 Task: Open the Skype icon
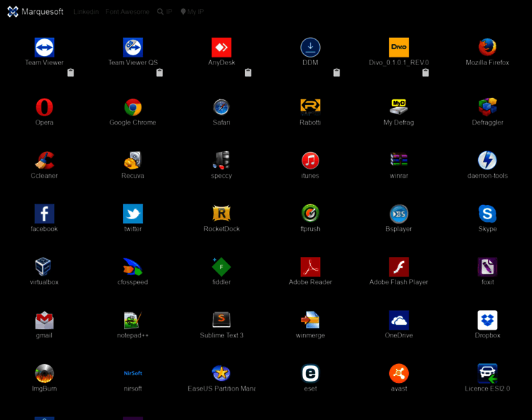pyautogui.click(x=488, y=213)
